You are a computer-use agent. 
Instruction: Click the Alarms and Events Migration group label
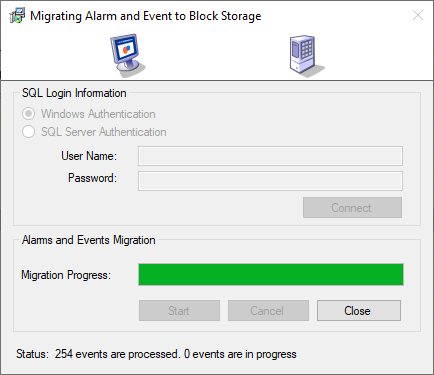[x=89, y=240]
